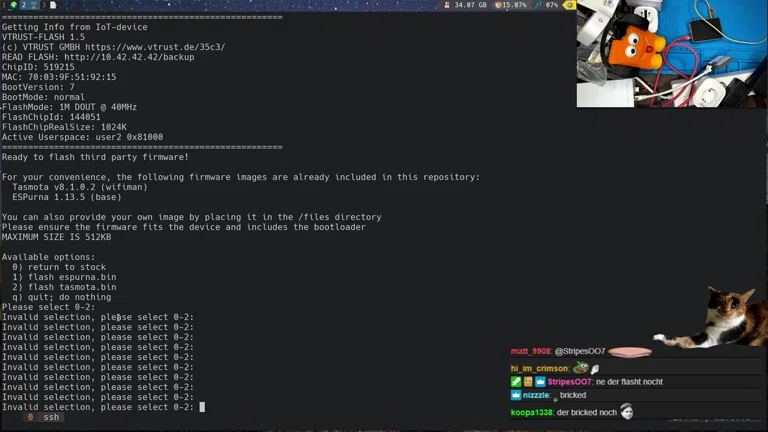This screenshot has width=768, height=432.
Task: Click username matt_9908 in chat
Action: point(530,351)
